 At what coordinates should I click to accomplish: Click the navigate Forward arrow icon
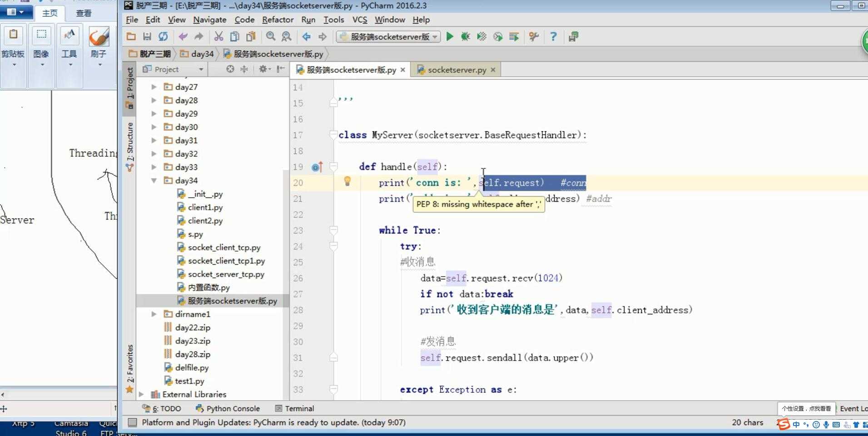point(322,37)
